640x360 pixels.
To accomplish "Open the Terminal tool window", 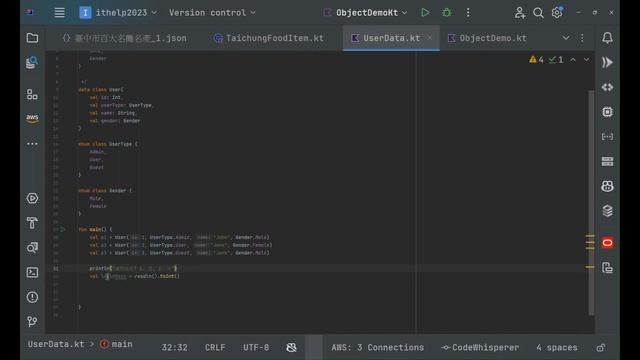I will 32,272.
